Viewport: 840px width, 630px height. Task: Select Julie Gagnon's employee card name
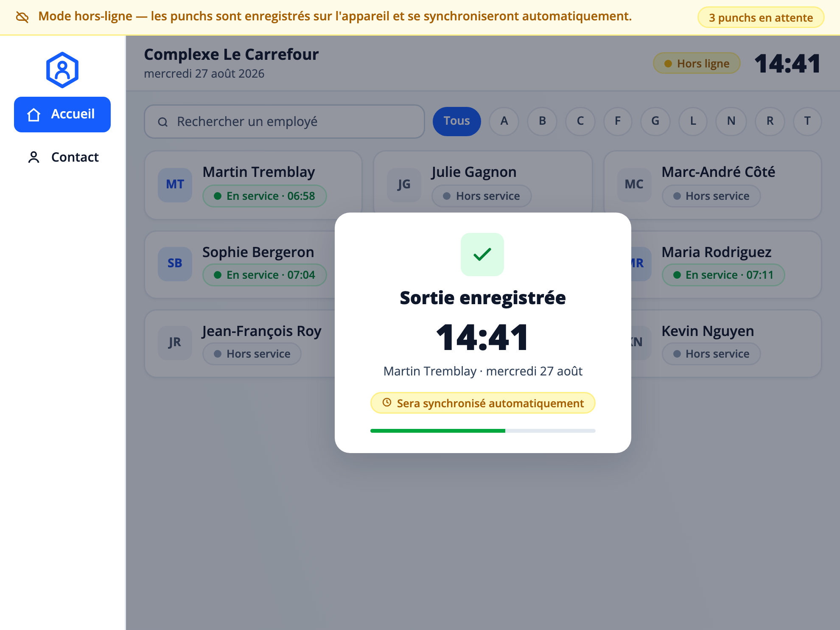[x=474, y=172]
